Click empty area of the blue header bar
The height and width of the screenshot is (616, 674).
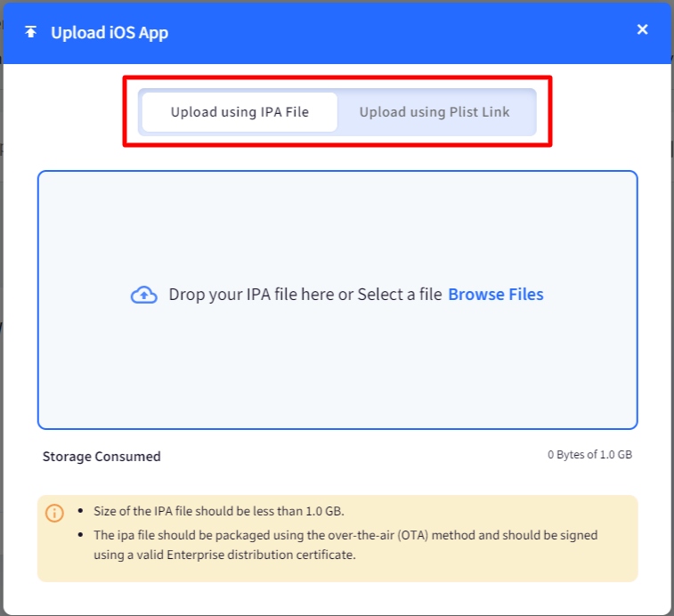(401, 32)
